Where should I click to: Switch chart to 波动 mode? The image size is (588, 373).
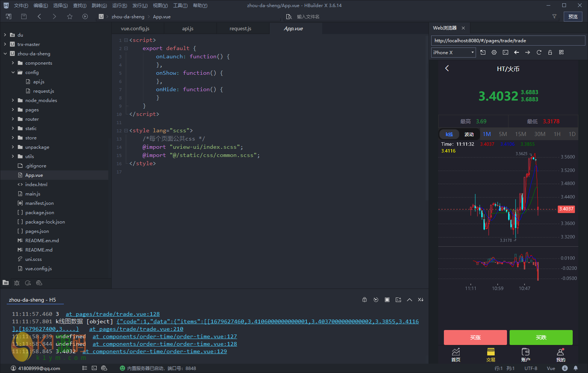pos(469,134)
